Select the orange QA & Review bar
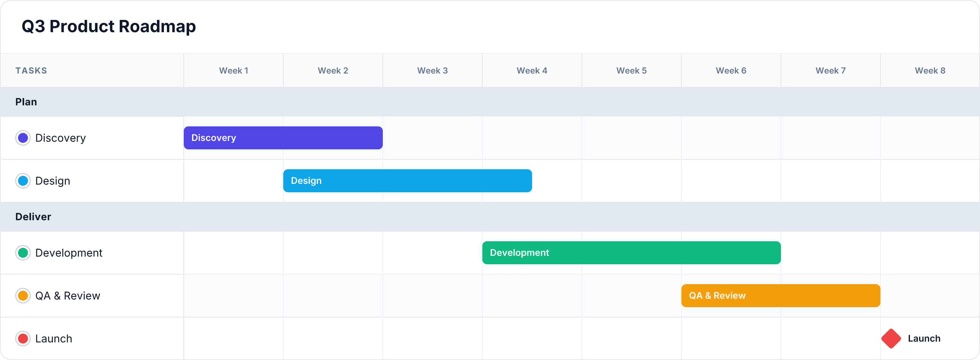The width and height of the screenshot is (980, 360). point(781,296)
